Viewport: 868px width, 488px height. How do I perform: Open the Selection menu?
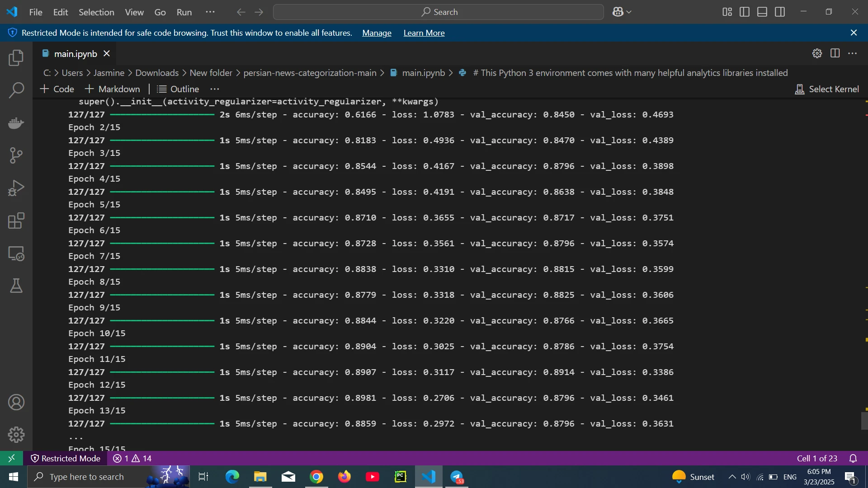[x=96, y=12]
